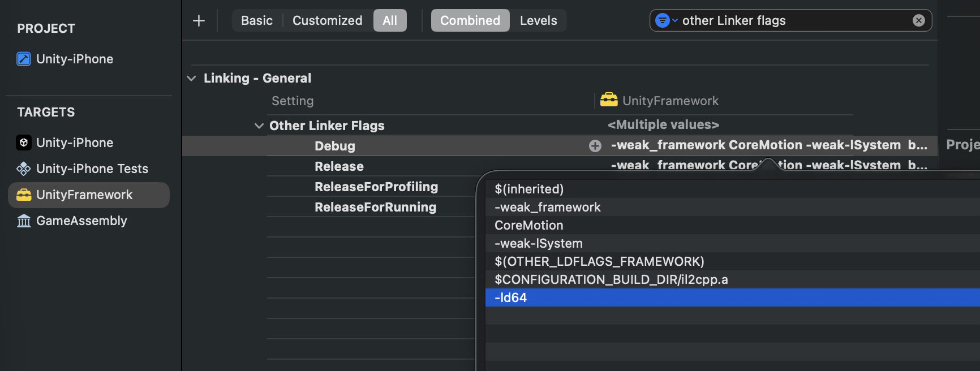Click the GameAssembly library icon
This screenshot has width=980, height=371.
pyautogui.click(x=24, y=221)
